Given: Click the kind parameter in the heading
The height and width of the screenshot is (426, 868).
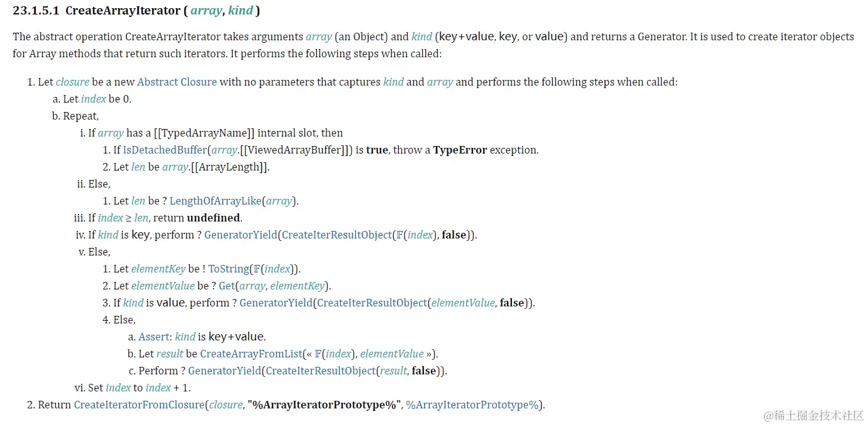Looking at the screenshot, I should [x=241, y=11].
